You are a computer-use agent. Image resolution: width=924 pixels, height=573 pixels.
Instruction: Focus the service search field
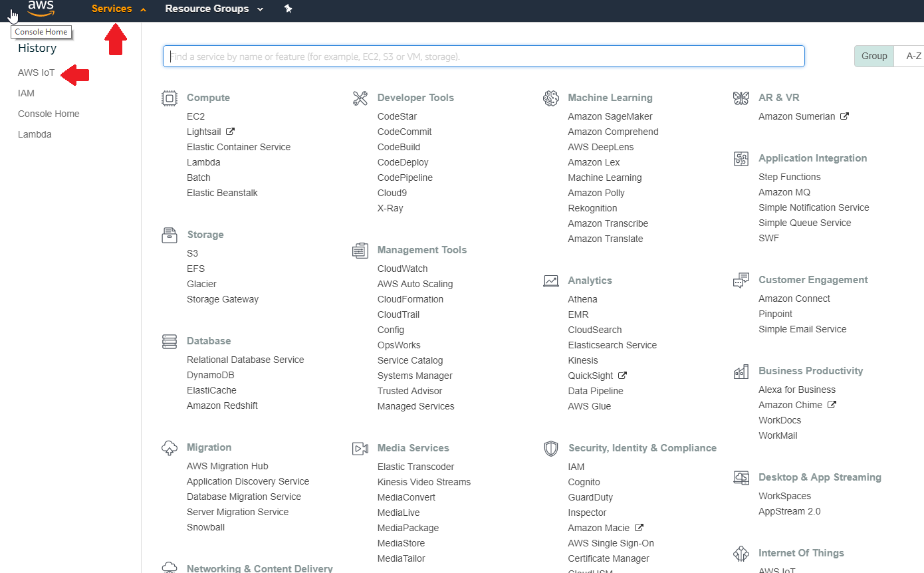[483, 57]
